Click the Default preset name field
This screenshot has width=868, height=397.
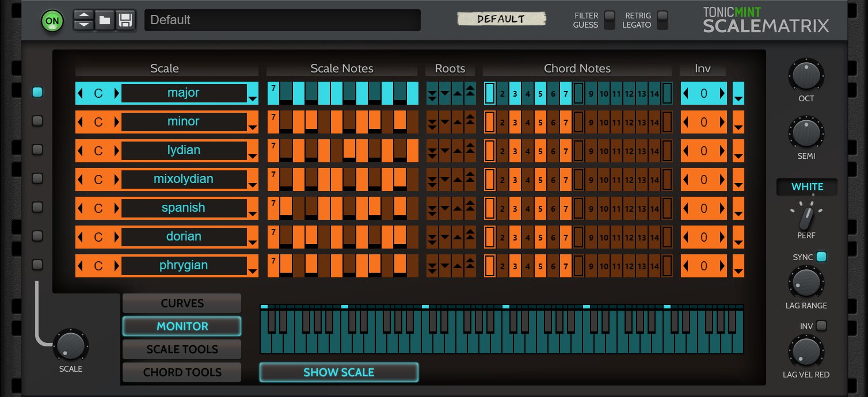[282, 20]
